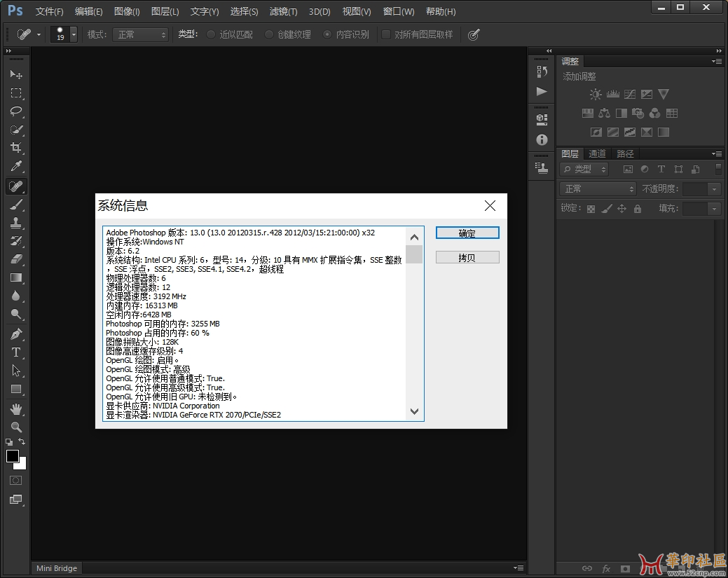
Task: Open the 滤镜(T) menu
Action: click(x=283, y=12)
